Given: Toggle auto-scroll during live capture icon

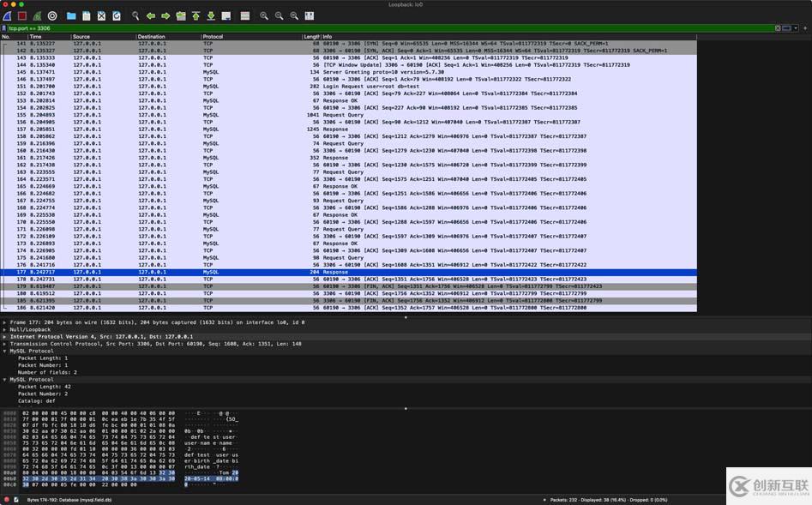Looking at the screenshot, I should coord(226,16).
